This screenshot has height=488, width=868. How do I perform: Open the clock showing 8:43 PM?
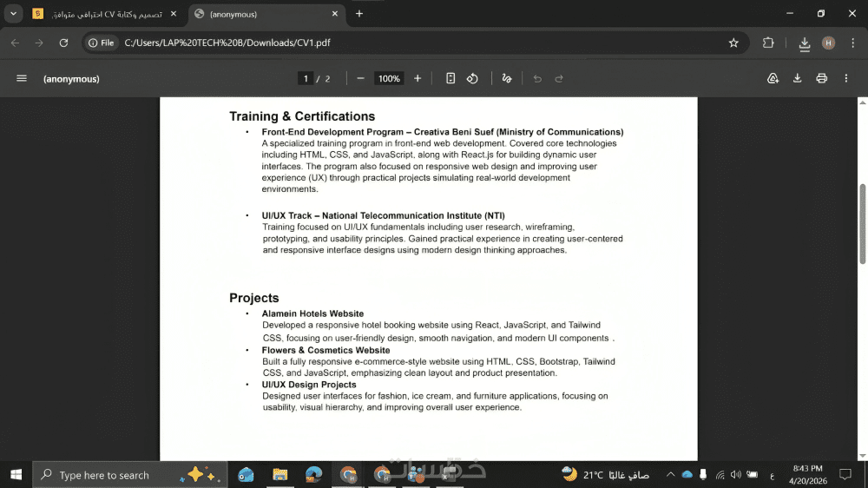pyautogui.click(x=807, y=475)
